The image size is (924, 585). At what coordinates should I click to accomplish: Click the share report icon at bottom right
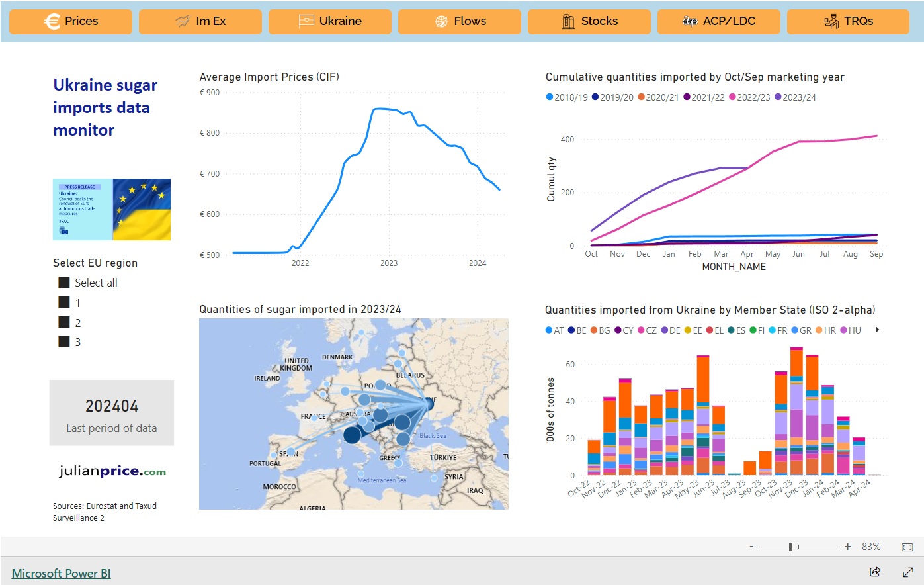click(875, 572)
